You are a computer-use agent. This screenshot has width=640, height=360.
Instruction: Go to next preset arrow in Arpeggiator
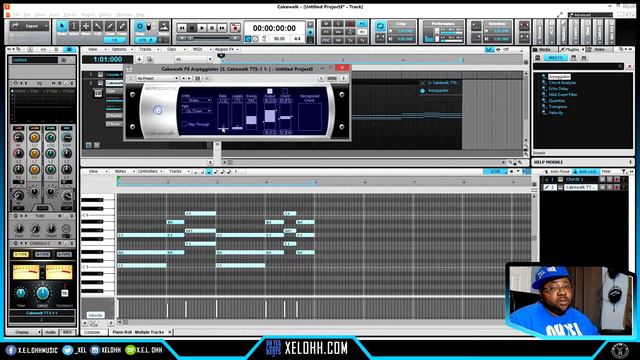(x=189, y=78)
